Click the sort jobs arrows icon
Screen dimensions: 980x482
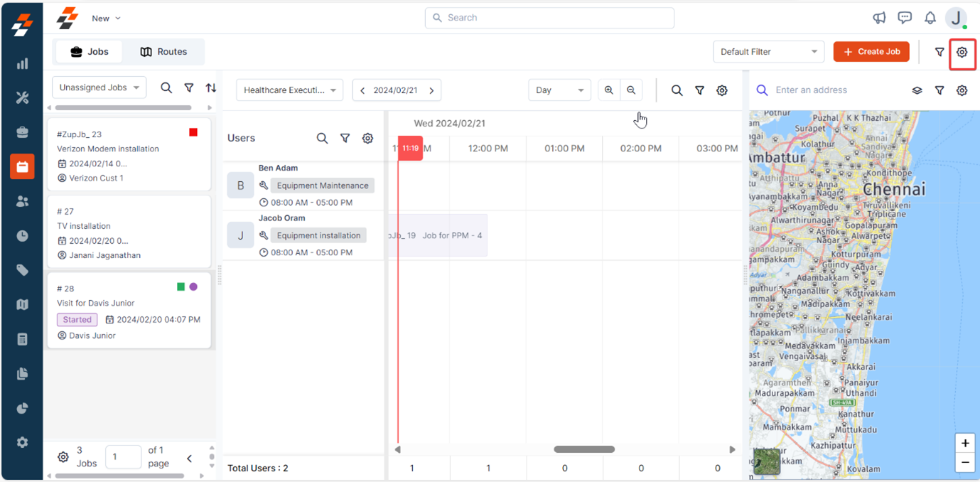click(211, 87)
